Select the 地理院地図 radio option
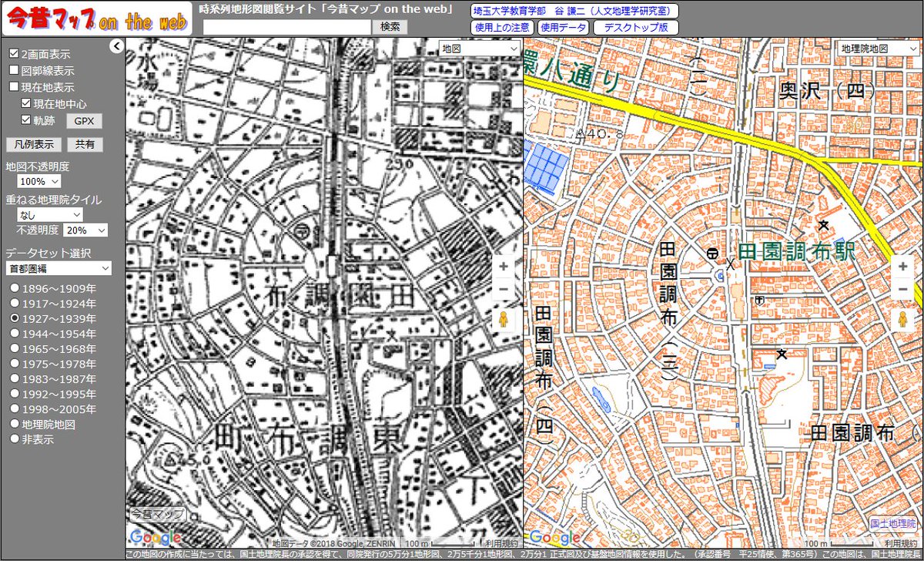Viewport: 924px width, 561px height. click(14, 423)
